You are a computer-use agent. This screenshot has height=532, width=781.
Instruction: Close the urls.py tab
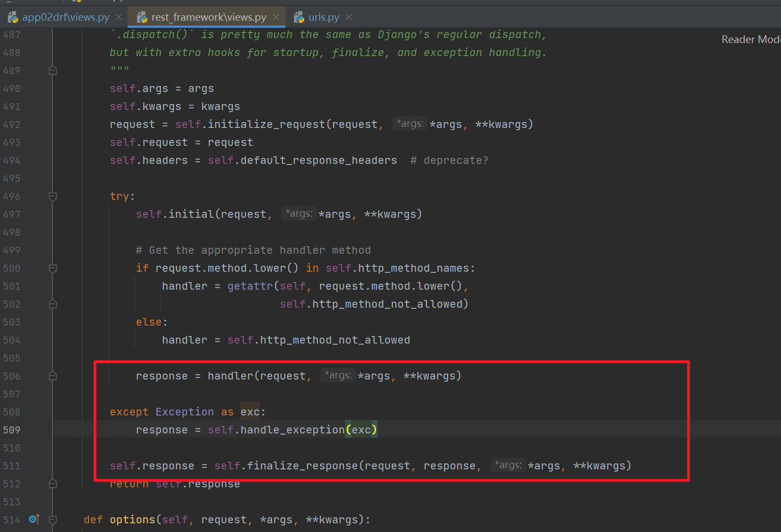(x=348, y=16)
